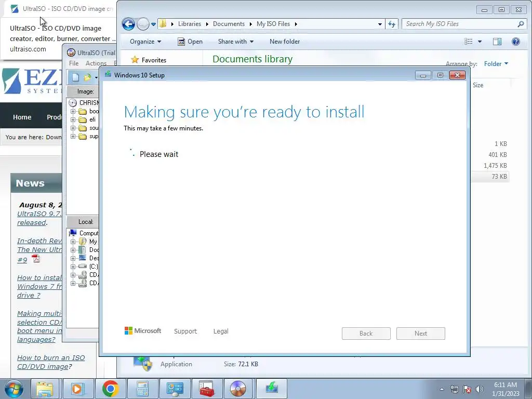Select the Computer node in UltraISO Local

pos(85,233)
